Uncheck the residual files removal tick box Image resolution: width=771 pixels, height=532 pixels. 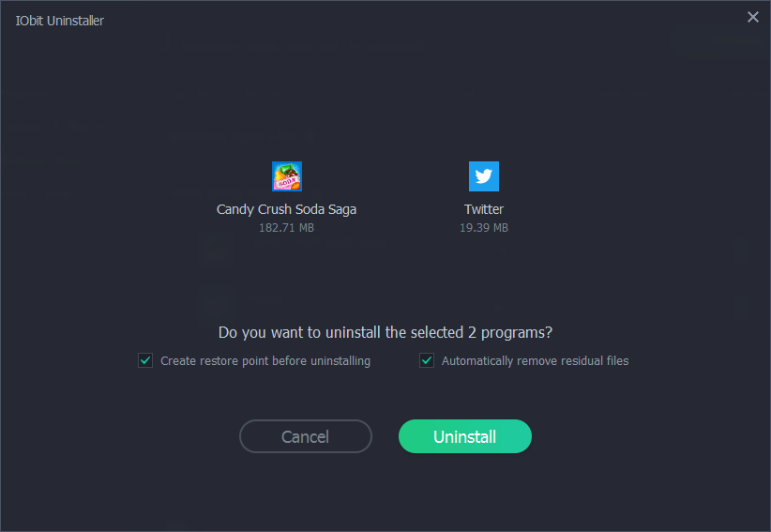pos(427,360)
